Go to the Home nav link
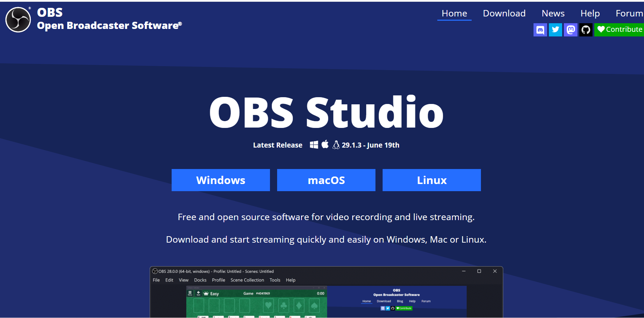 [454, 14]
